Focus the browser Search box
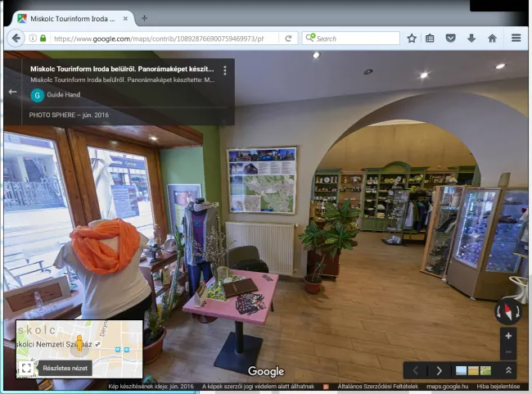 tap(351, 38)
